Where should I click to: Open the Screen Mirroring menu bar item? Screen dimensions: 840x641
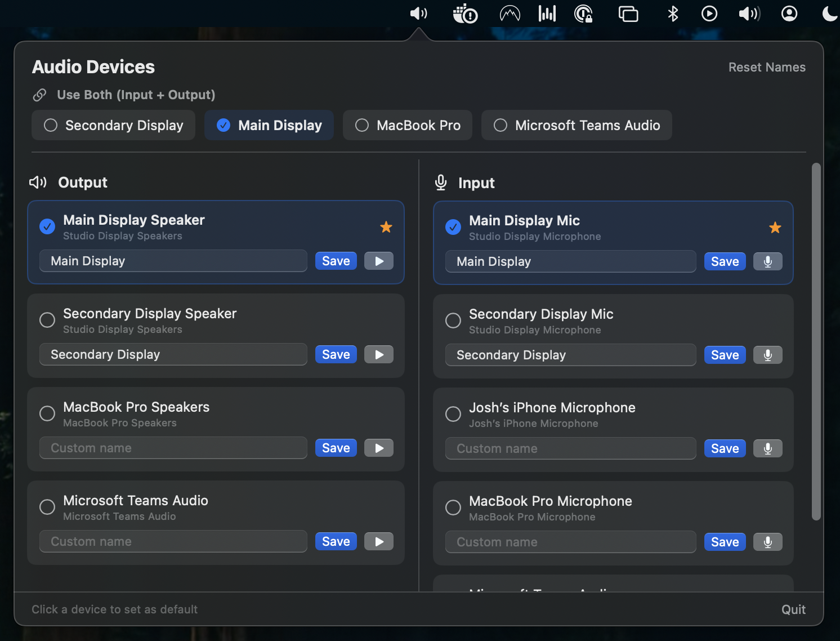coord(629,14)
